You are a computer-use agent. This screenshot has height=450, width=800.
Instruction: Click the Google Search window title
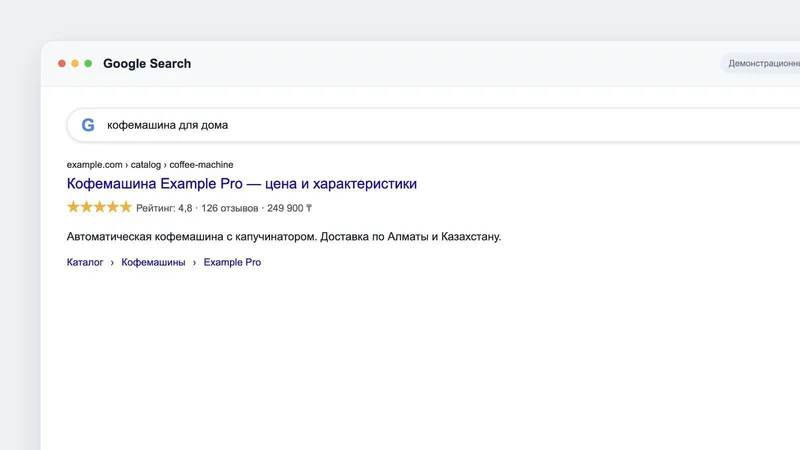point(147,64)
